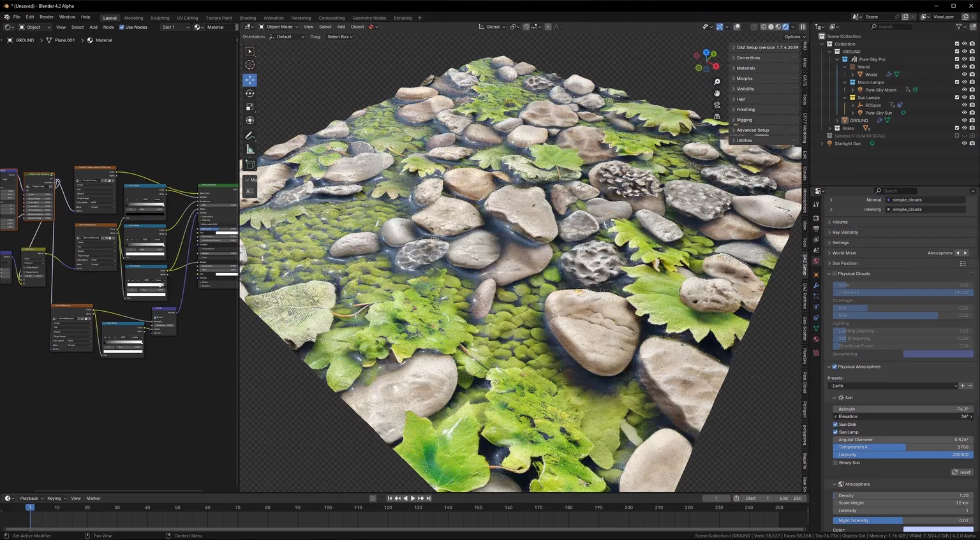Select the Cursor tool in viewport toolbar
Screen dimensions: 980x540
249,65
